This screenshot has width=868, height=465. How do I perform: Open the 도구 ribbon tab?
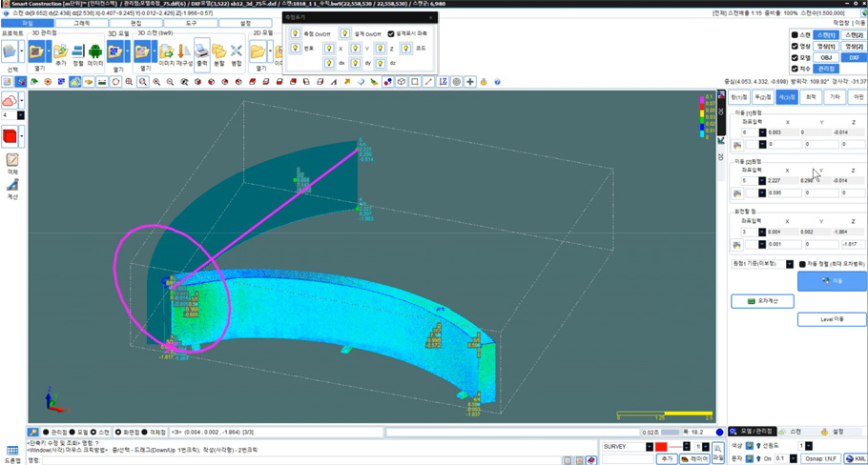(x=191, y=23)
